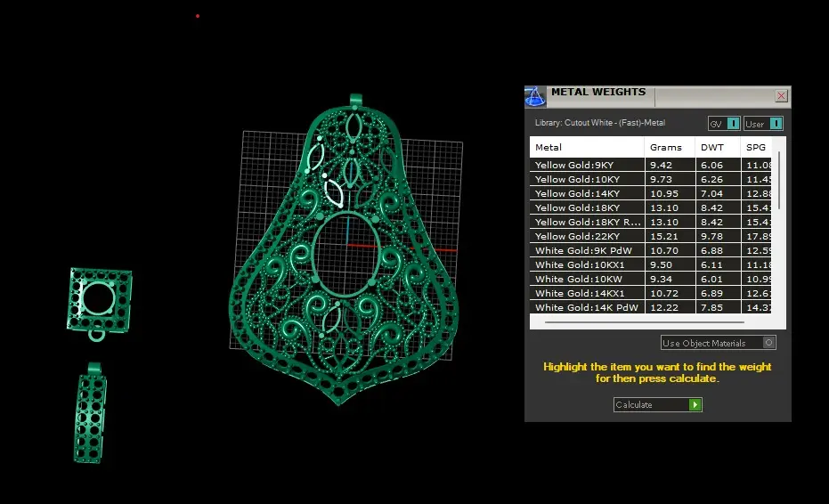Close the Metal Weights panel
This screenshot has width=829, height=504.
781,95
